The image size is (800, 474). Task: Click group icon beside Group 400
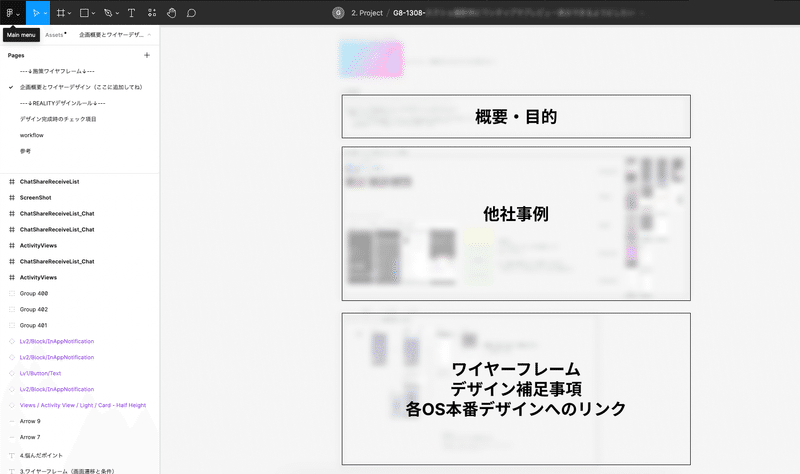click(x=12, y=293)
